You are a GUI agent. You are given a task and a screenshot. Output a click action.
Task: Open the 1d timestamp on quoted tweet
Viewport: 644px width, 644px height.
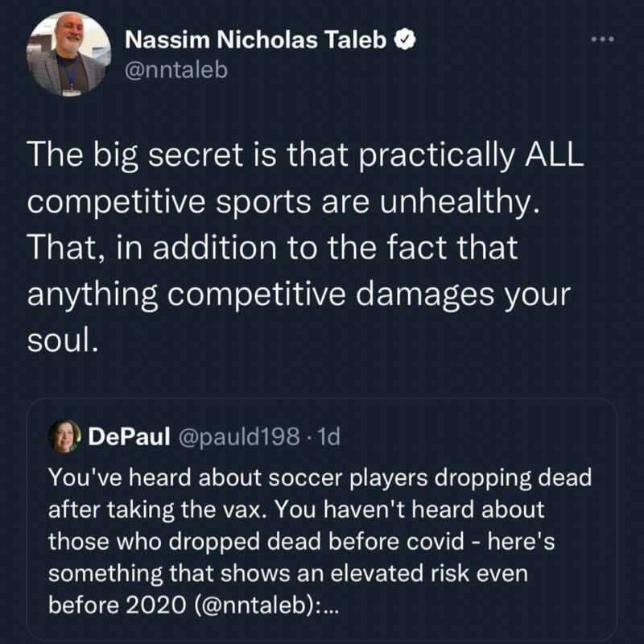(x=330, y=437)
